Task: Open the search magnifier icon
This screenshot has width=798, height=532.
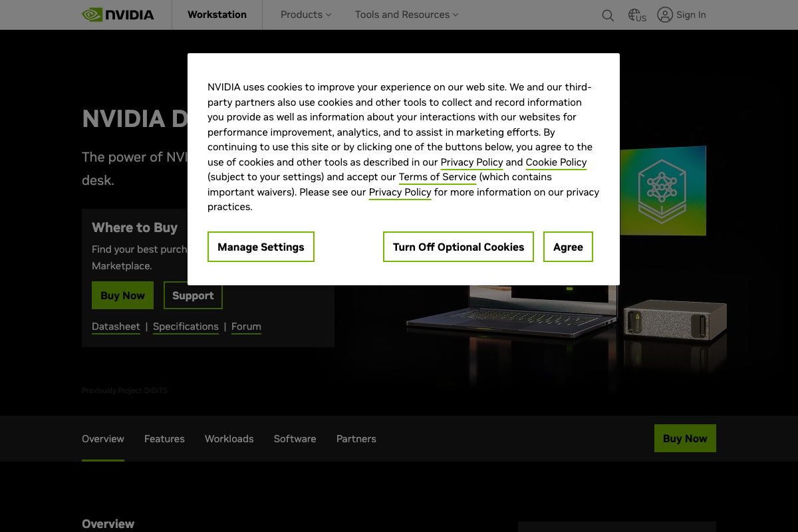Action: coord(608,15)
